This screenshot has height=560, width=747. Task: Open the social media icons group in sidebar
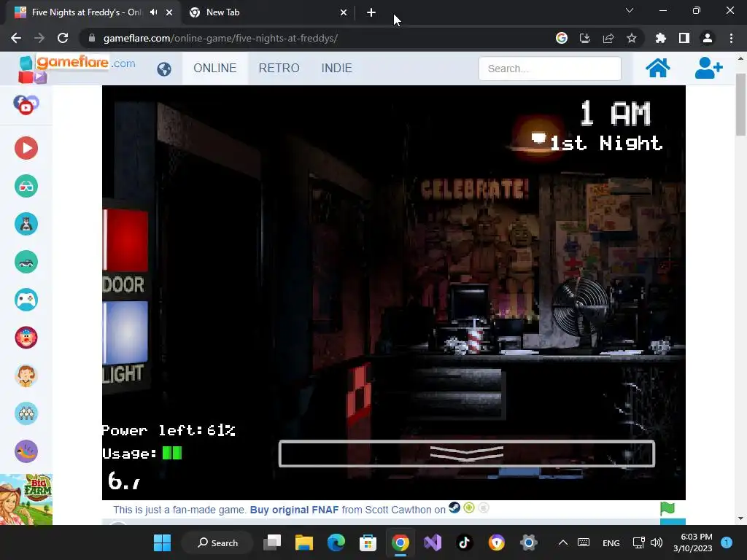point(26,105)
